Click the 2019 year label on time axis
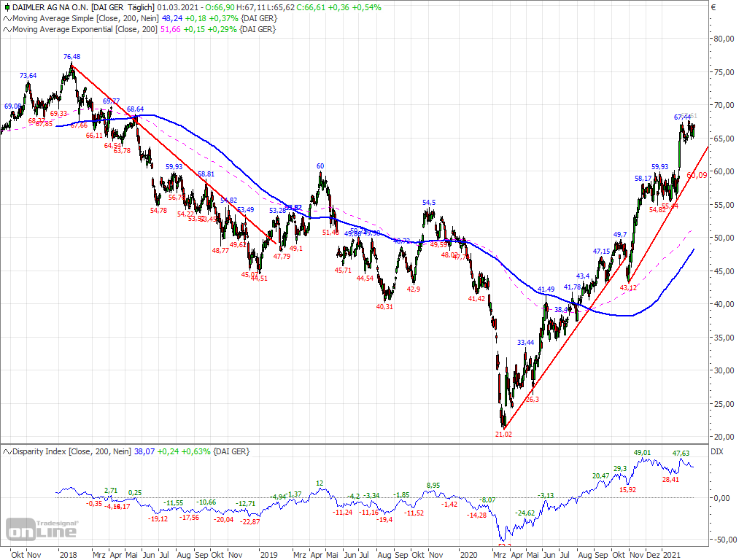Screen dimensions: 747x560 coord(268,555)
